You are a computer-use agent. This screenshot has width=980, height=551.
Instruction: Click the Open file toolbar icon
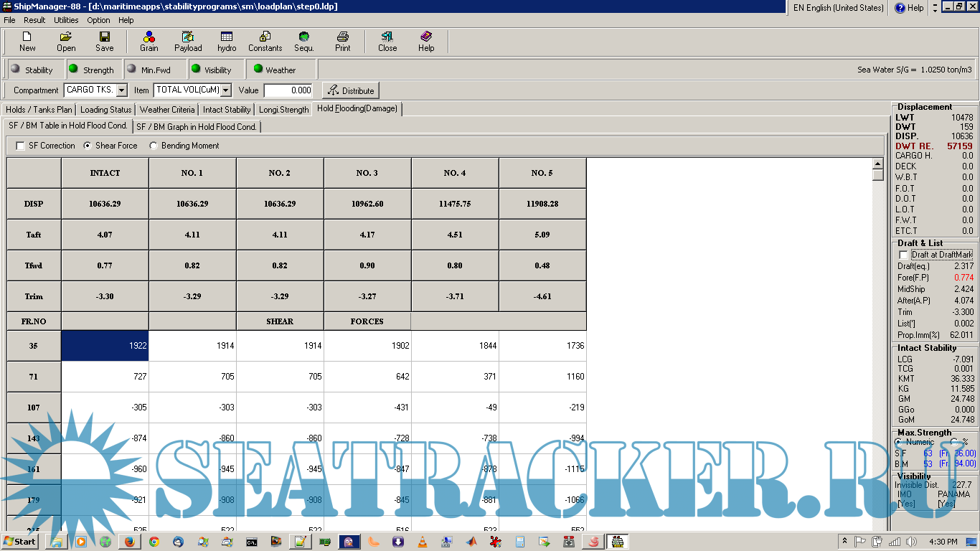66,42
